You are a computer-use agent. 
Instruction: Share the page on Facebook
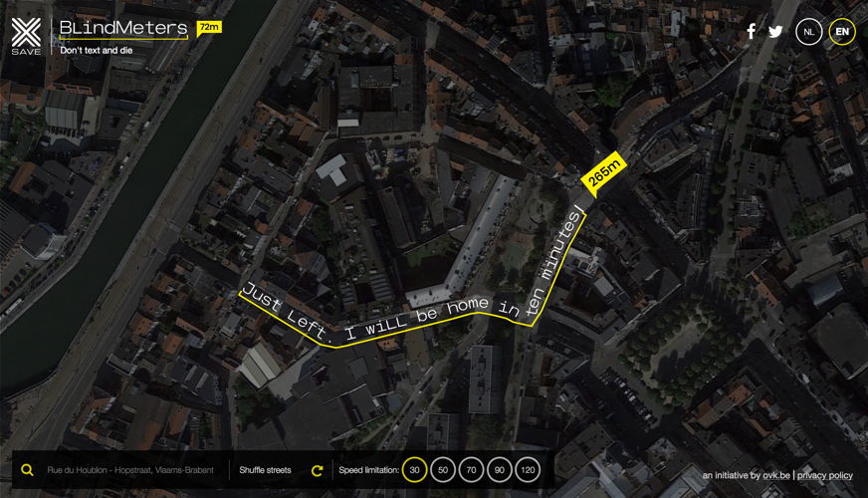click(751, 32)
